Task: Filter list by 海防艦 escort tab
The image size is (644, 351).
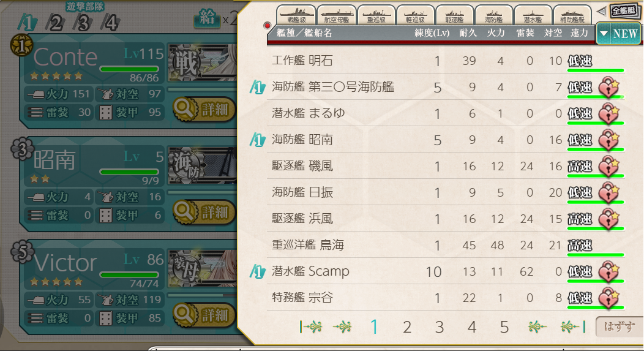Action: point(493,15)
